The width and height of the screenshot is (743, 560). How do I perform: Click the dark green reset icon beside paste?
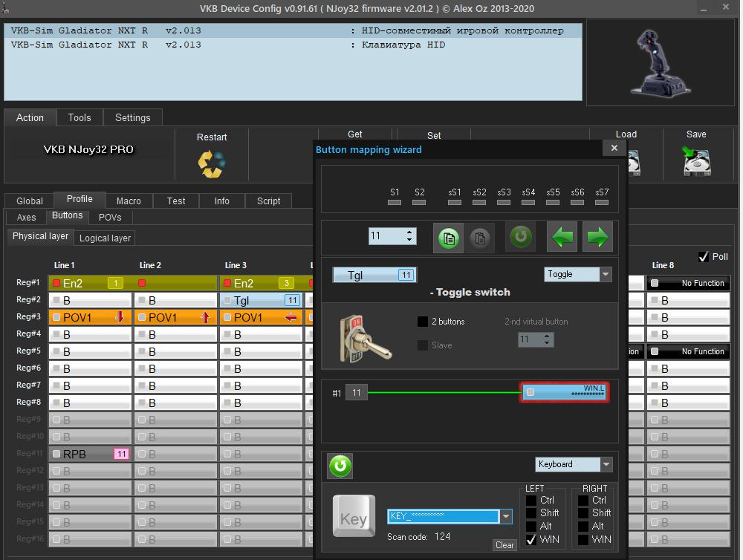520,236
